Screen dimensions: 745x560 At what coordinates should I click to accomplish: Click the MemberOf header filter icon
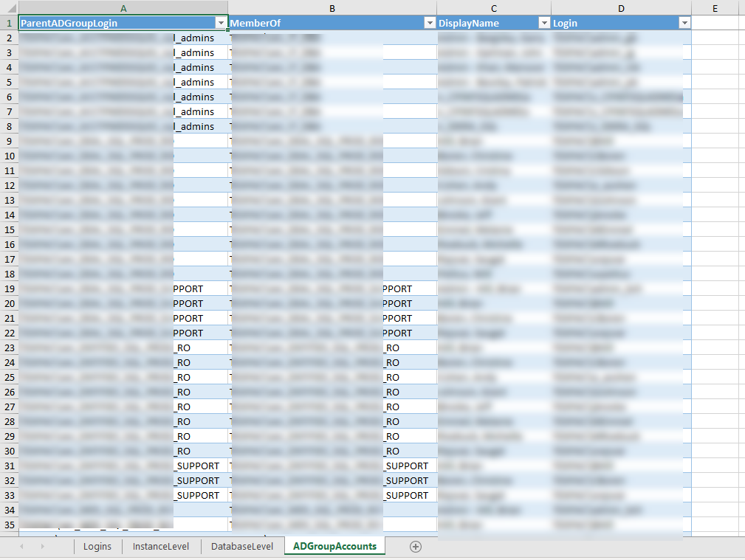pyautogui.click(x=430, y=22)
